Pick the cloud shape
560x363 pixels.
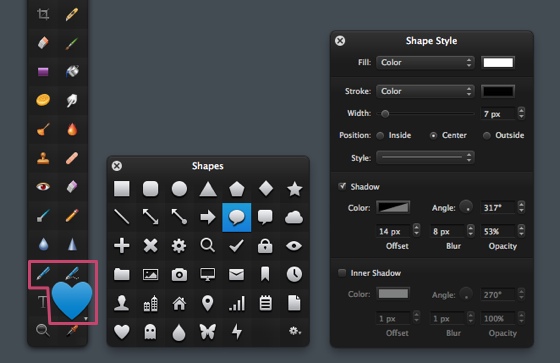click(294, 217)
